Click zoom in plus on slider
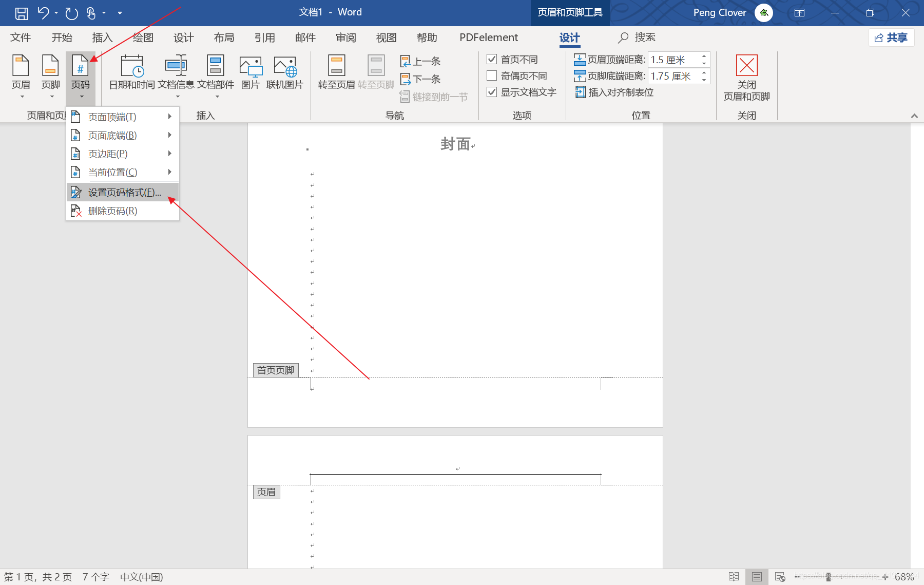The width and height of the screenshot is (924, 585). point(885,577)
